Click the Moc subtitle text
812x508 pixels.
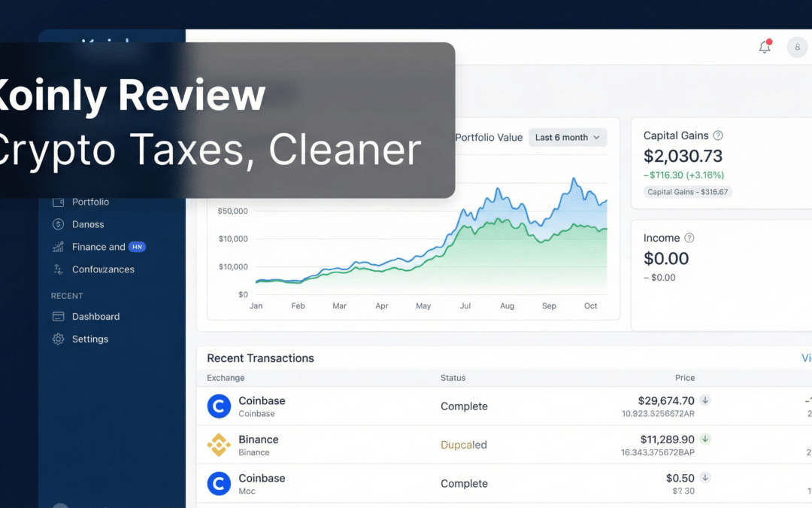pyautogui.click(x=247, y=491)
